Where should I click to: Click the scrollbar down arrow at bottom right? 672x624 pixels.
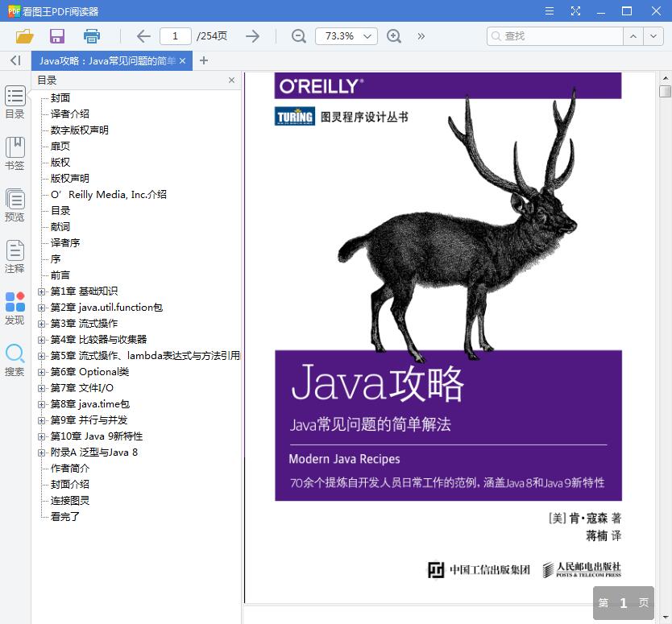pyautogui.click(x=665, y=617)
